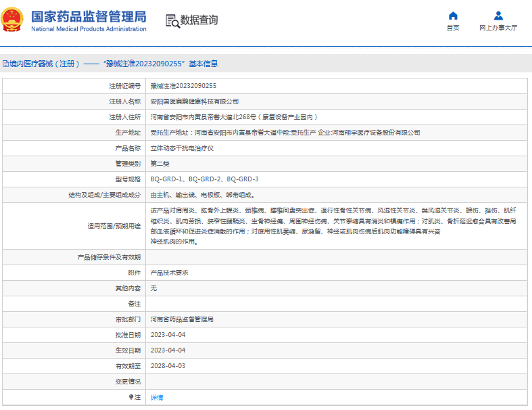
Task: Click the 注册人名称 label cell
Action: point(74,101)
